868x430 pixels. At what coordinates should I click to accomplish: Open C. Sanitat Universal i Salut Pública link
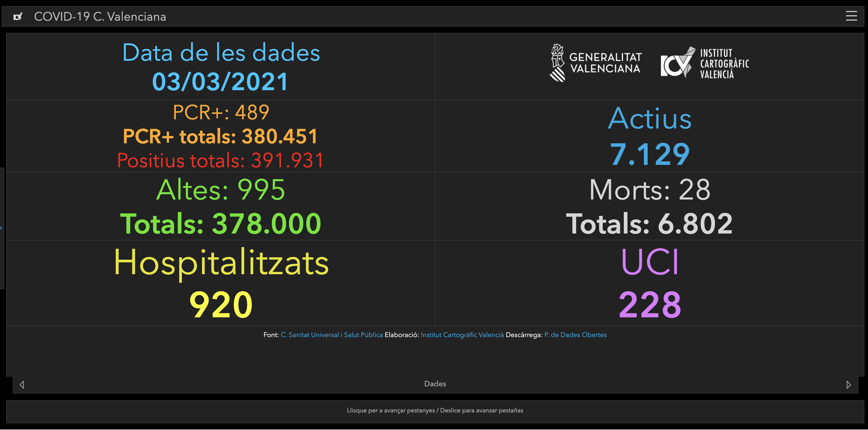(332, 335)
